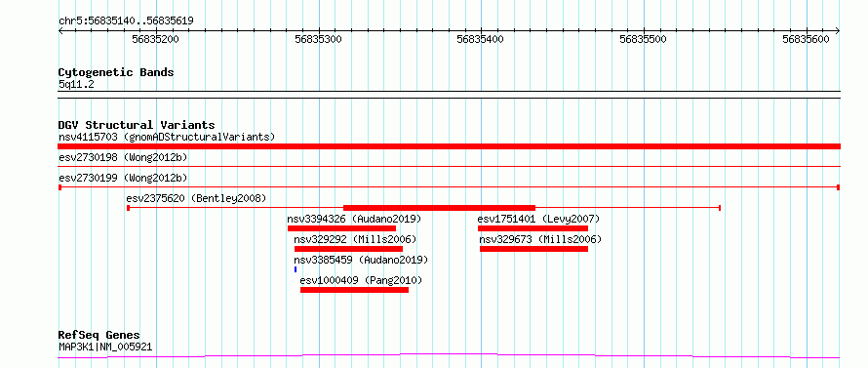Click the ruler tick labeled 56835200

[156, 39]
